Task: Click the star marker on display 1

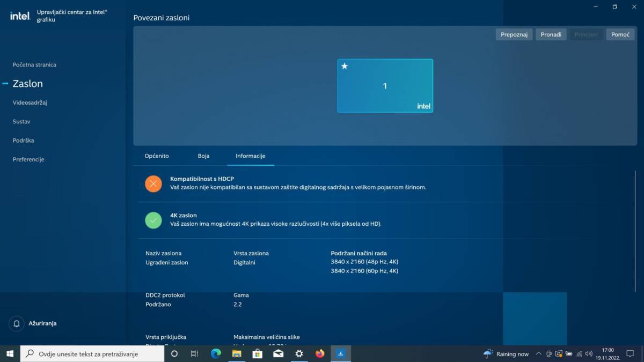Action: point(345,66)
